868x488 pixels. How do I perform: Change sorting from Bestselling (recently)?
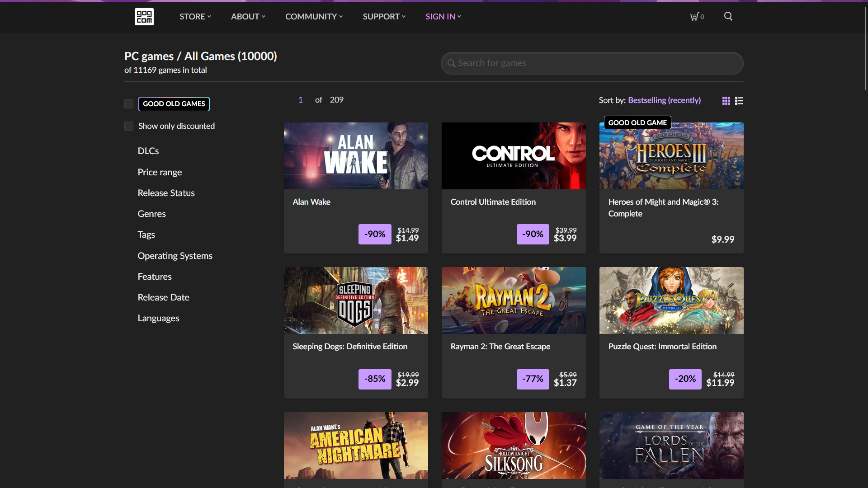(664, 100)
